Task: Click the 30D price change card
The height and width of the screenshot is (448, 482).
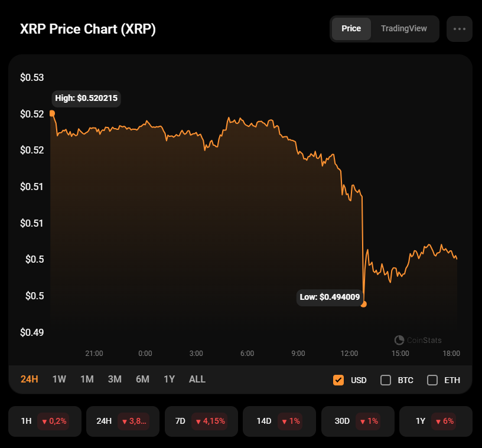Action: point(357,421)
